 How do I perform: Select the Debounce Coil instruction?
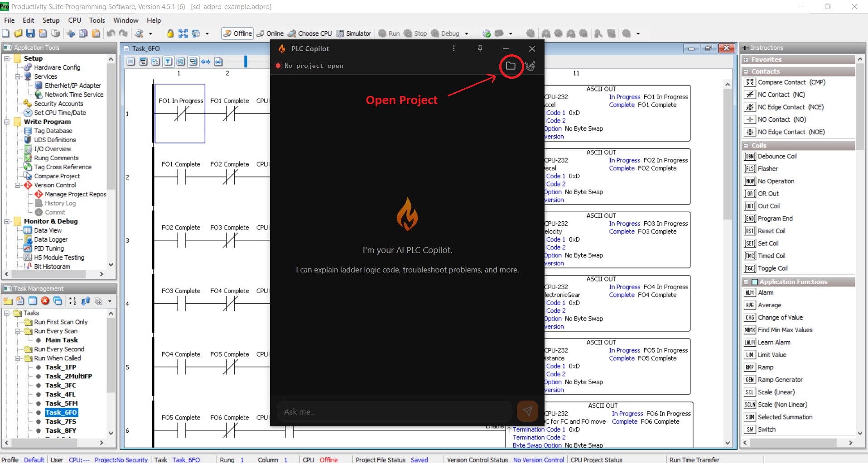point(772,156)
